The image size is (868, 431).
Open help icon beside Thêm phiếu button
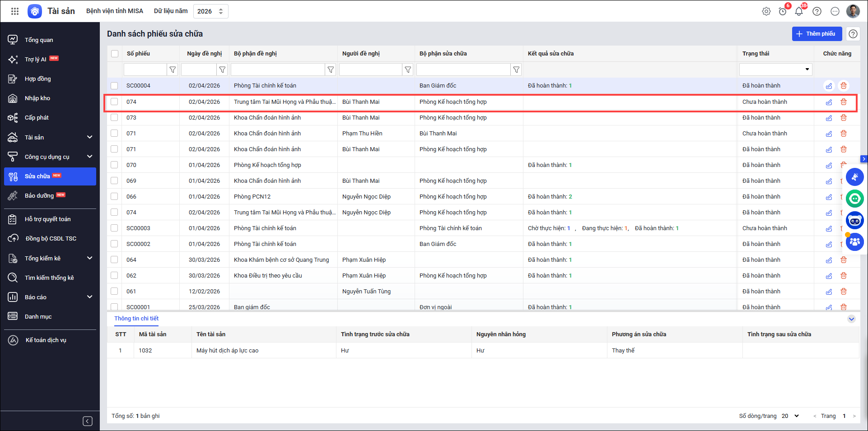click(853, 34)
